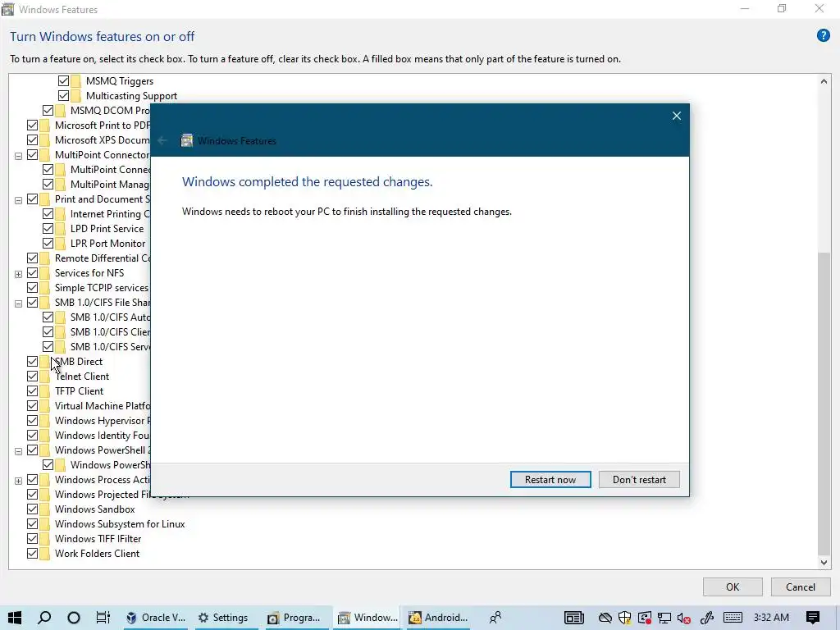
Task: Click the pen workspace tray icon
Action: click(706, 618)
